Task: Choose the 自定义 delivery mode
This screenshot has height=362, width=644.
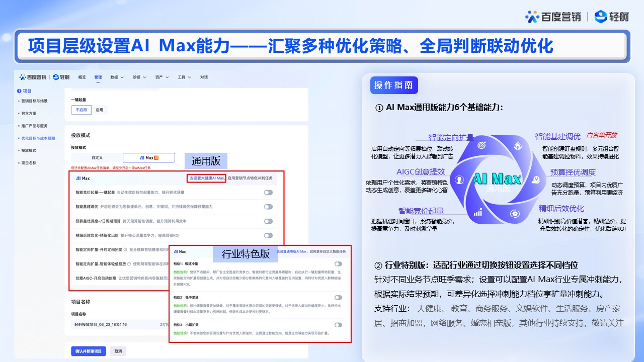Action: 97,158
